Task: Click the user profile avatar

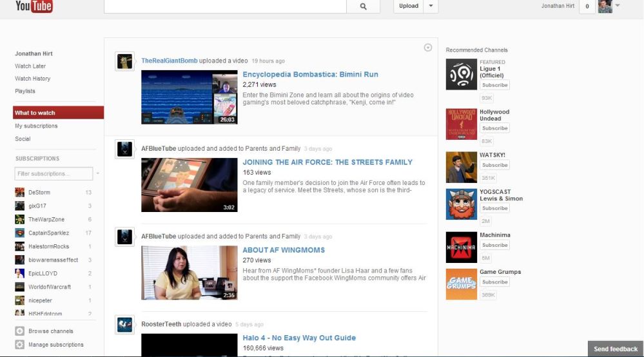Action: [x=605, y=6]
